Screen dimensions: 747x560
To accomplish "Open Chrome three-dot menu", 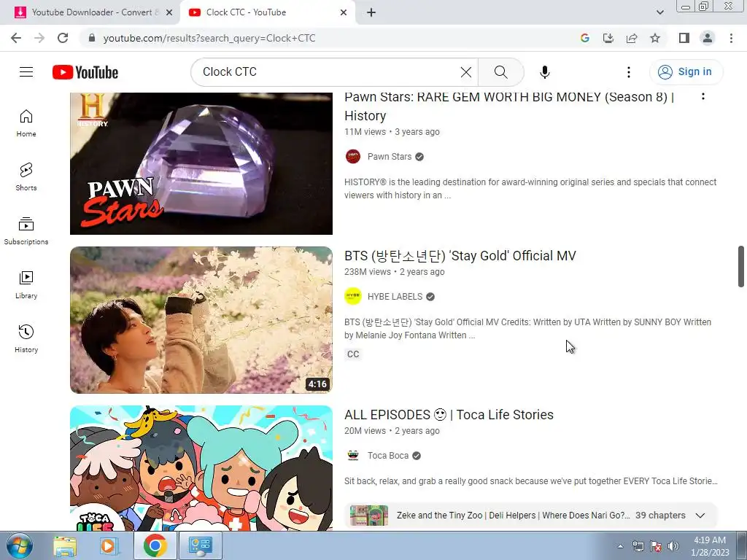I will tap(731, 38).
